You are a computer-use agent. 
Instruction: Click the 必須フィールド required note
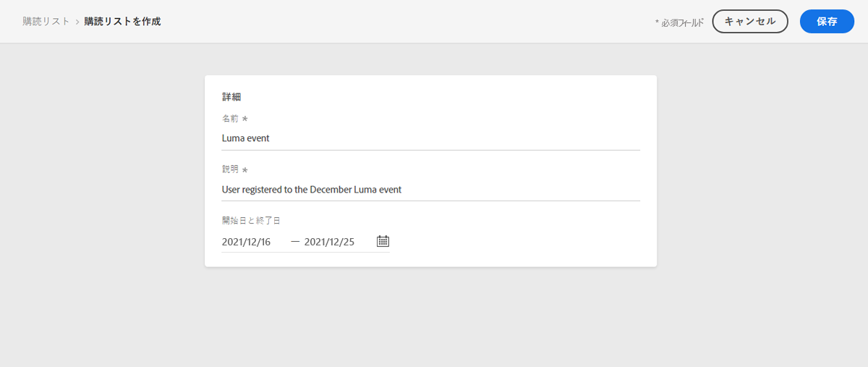pos(682,23)
